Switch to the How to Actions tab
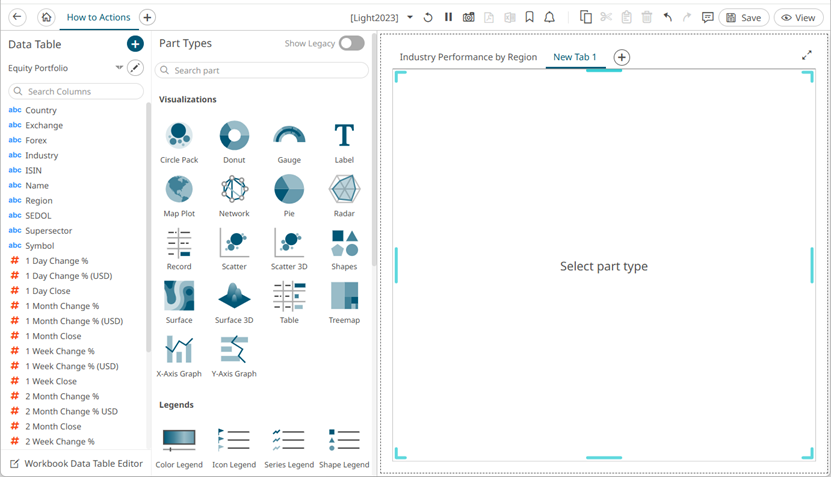The width and height of the screenshot is (831, 477). point(99,17)
